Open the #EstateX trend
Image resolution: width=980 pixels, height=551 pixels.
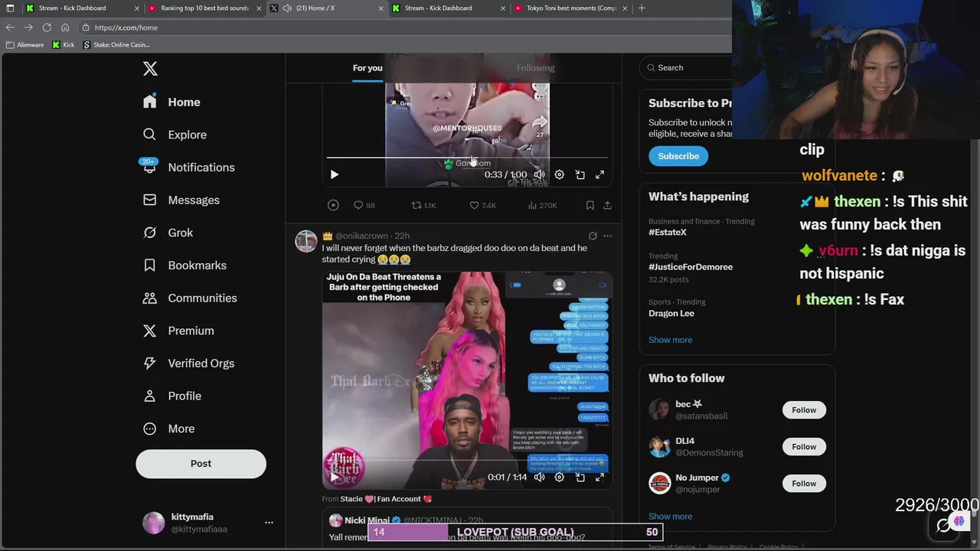668,233
